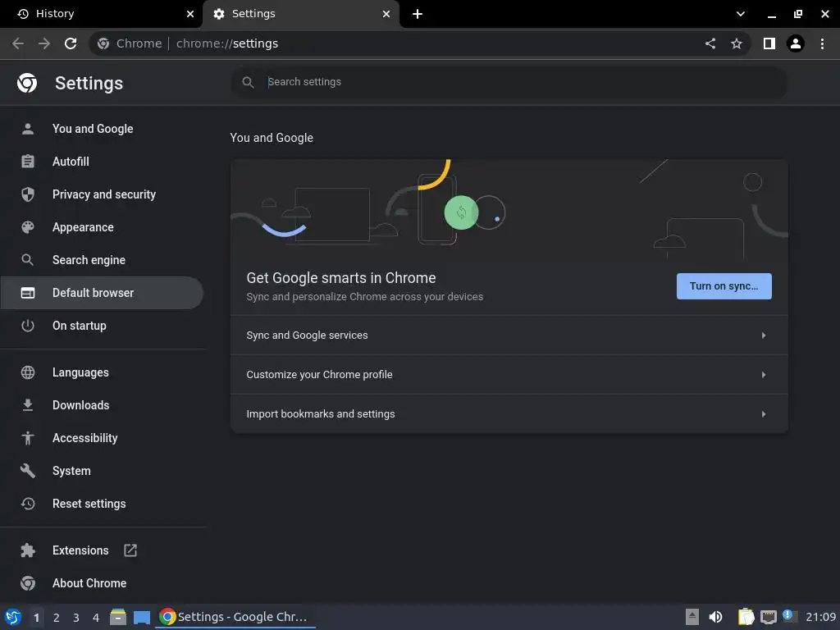Close the History tab
This screenshot has width=840, height=630.
coord(190,14)
